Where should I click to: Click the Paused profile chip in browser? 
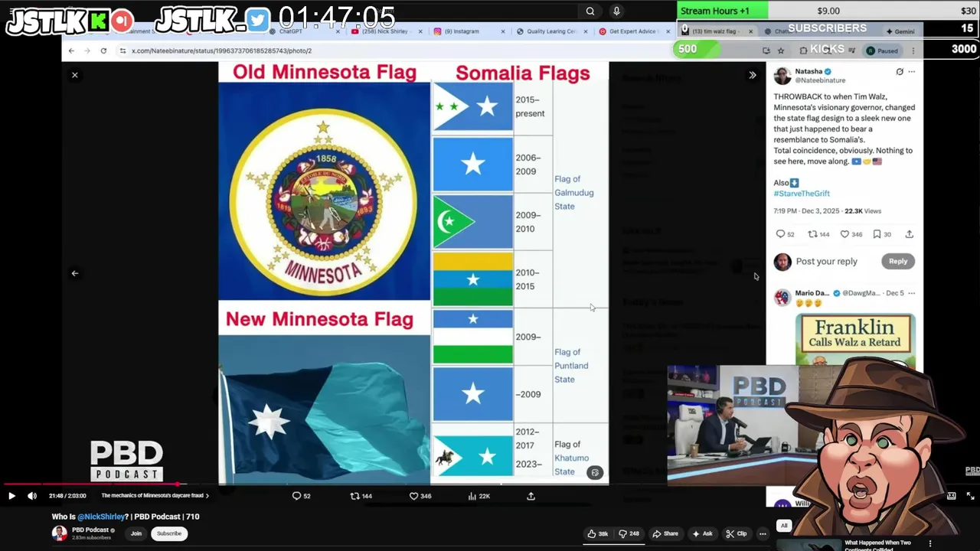[882, 51]
